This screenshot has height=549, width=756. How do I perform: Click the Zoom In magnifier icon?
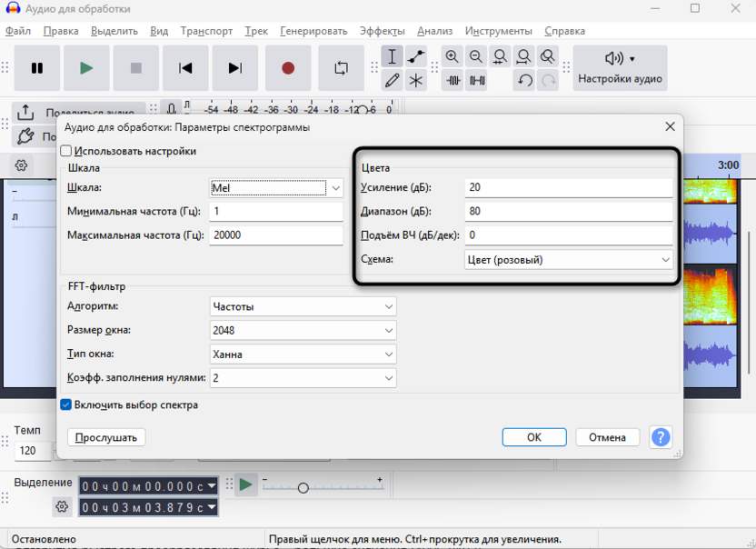453,56
